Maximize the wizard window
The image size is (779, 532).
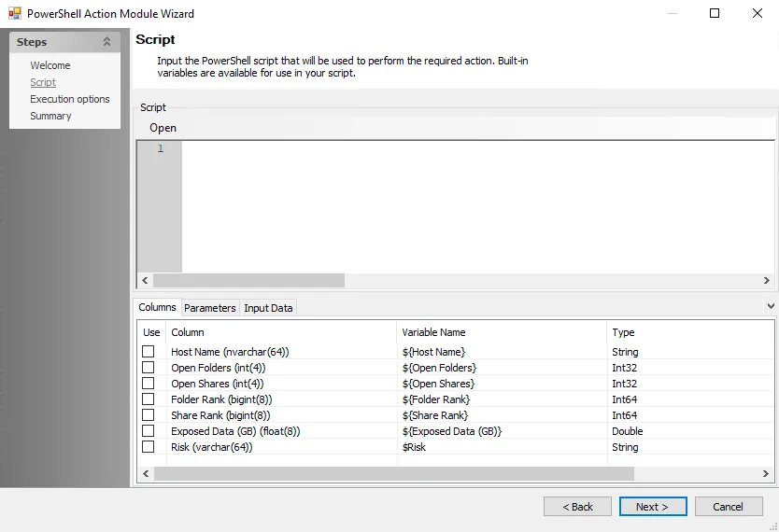(x=715, y=13)
